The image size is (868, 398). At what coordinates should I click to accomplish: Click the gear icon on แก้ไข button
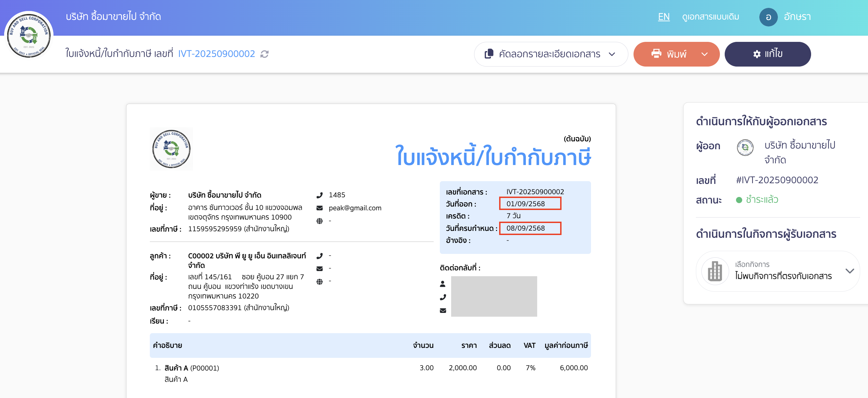pos(757,54)
